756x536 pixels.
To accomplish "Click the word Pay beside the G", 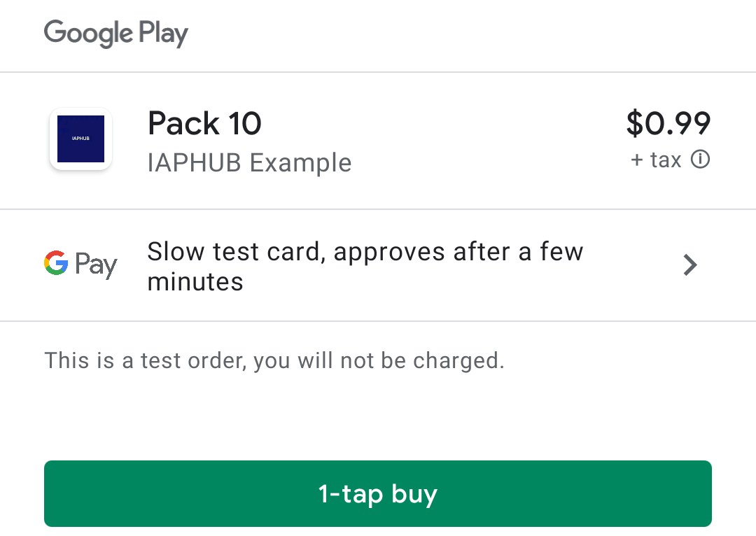I will coord(96,265).
